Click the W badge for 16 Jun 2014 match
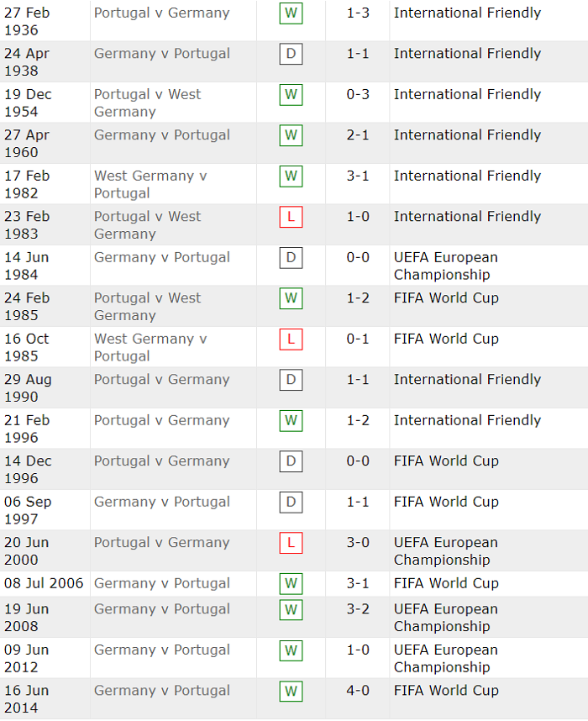The width and height of the screenshot is (588, 721). pyautogui.click(x=291, y=691)
